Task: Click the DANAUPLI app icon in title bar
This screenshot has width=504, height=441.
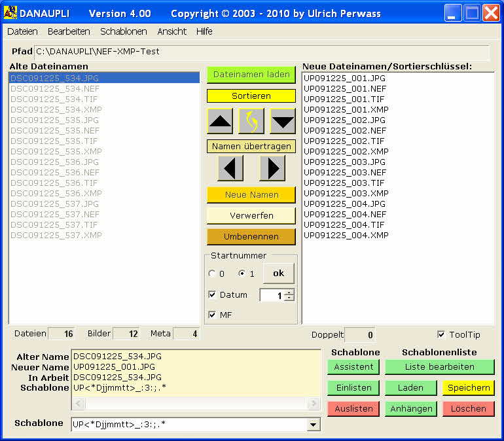Action: tap(10, 12)
